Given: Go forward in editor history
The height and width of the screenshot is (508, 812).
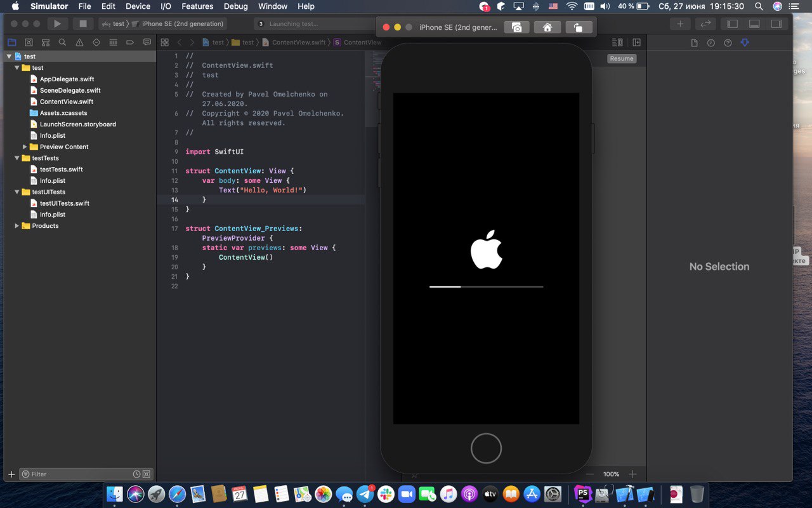Looking at the screenshot, I should click(x=192, y=43).
